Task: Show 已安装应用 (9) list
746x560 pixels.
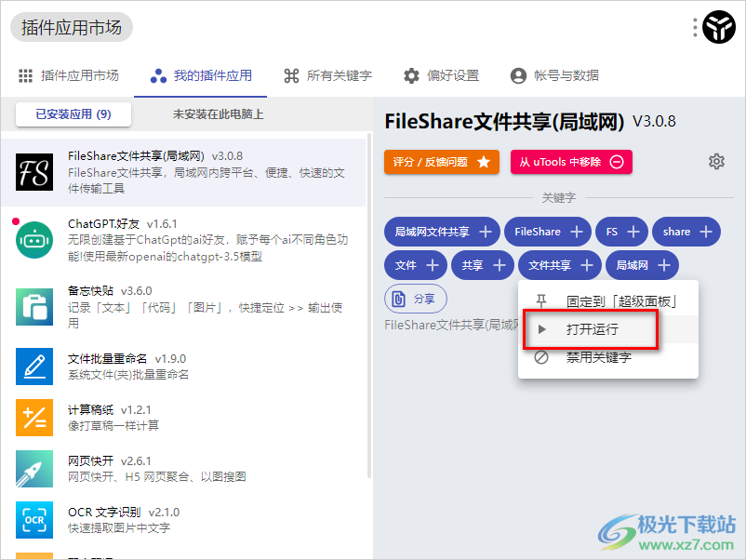Action: (x=73, y=114)
